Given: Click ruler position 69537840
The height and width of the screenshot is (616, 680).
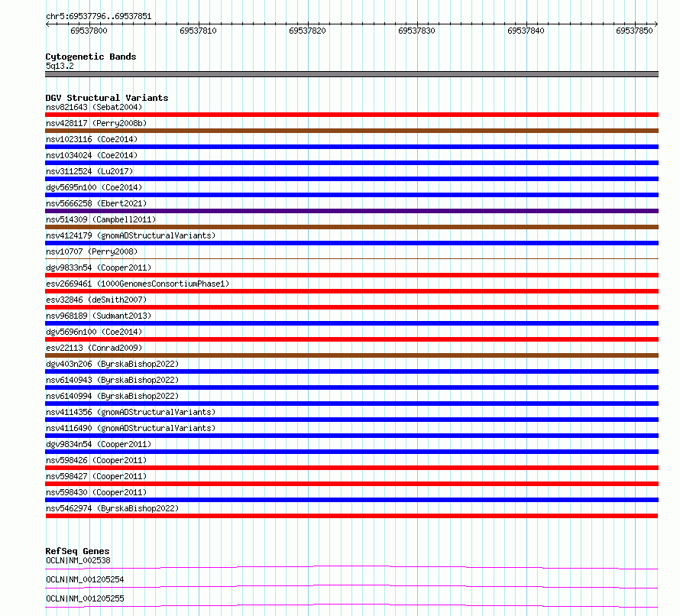Looking at the screenshot, I should 526,31.
